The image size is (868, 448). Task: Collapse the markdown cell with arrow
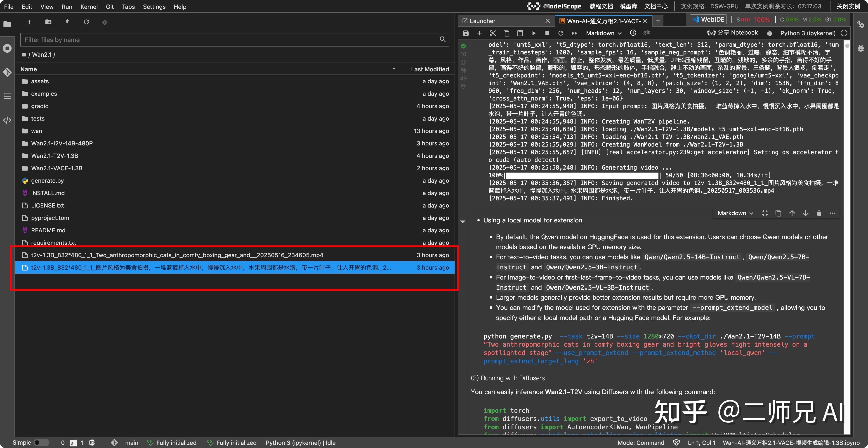click(463, 222)
